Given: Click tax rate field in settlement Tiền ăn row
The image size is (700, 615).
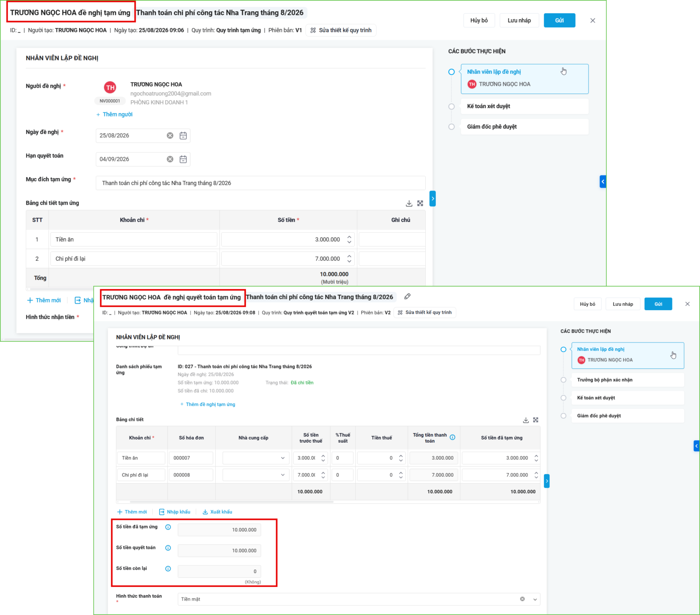Looking at the screenshot, I should (342, 458).
